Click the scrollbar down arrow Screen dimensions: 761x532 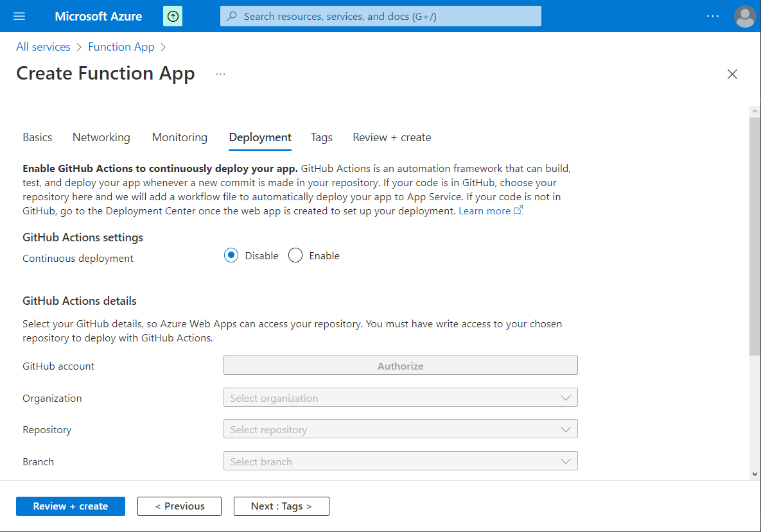(x=755, y=474)
